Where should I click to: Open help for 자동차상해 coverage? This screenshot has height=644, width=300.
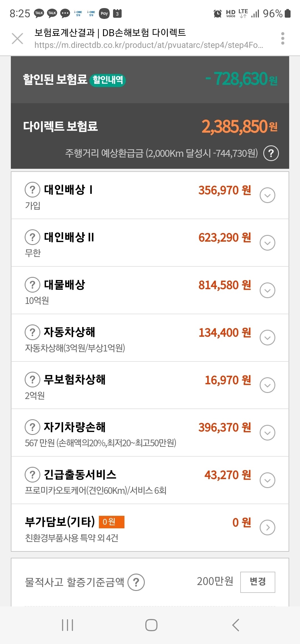[x=32, y=332]
